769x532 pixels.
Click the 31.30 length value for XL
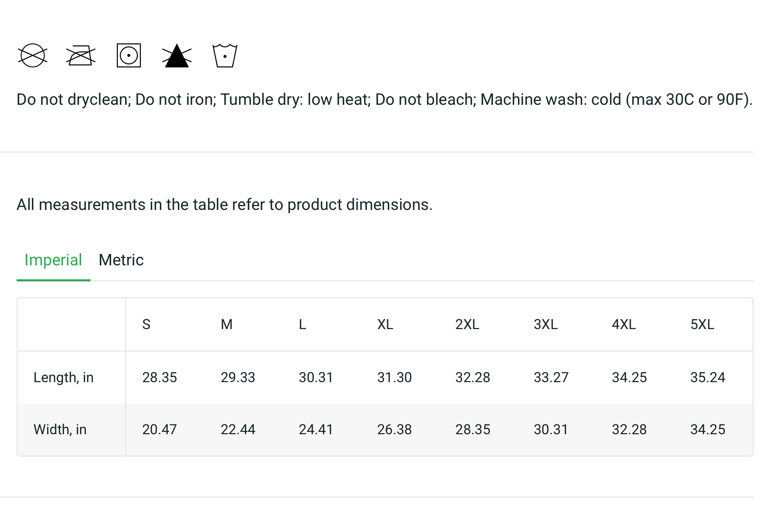pos(395,377)
